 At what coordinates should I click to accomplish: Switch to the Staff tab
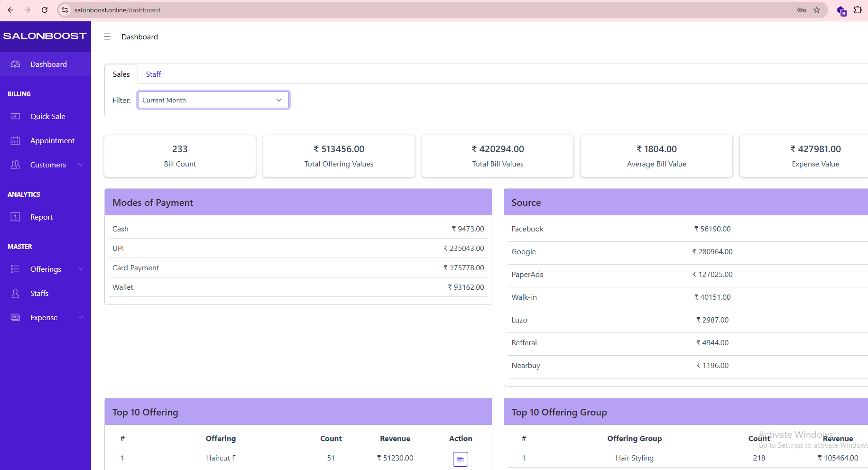pos(153,74)
